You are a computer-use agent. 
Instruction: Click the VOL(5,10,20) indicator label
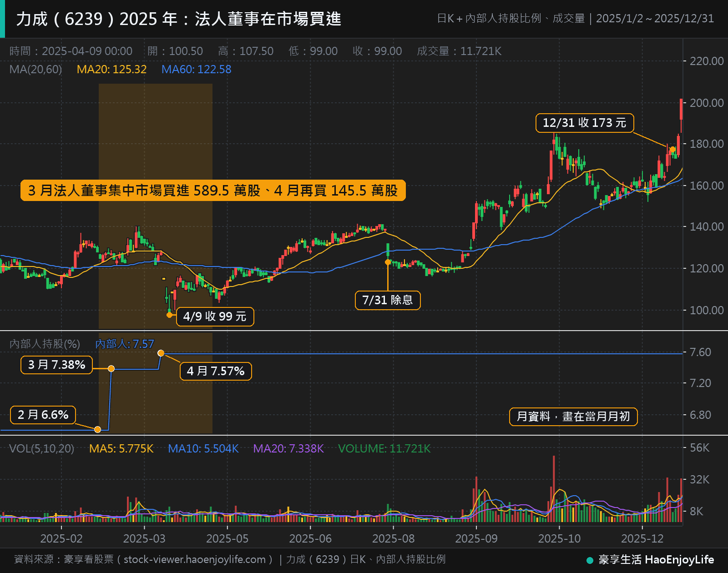[42, 449]
